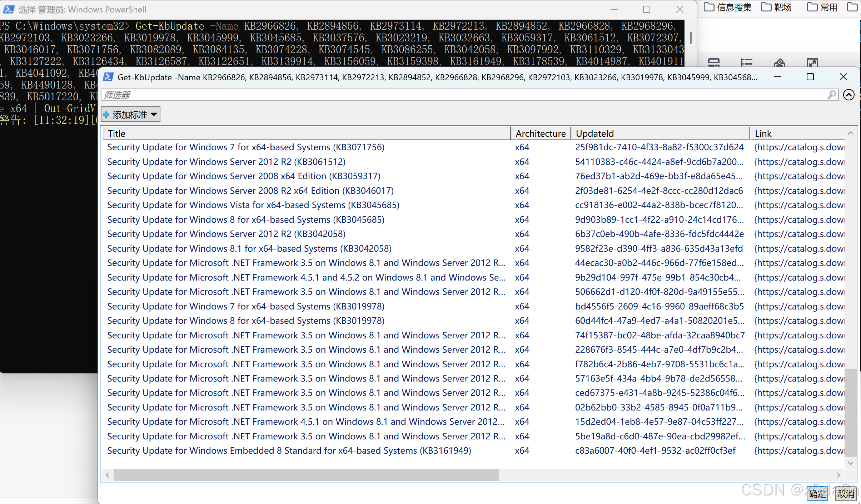The width and height of the screenshot is (861, 504).
Task: Select the .NET Framework 4.5.1 and 4.5.2 row
Action: tap(474, 277)
